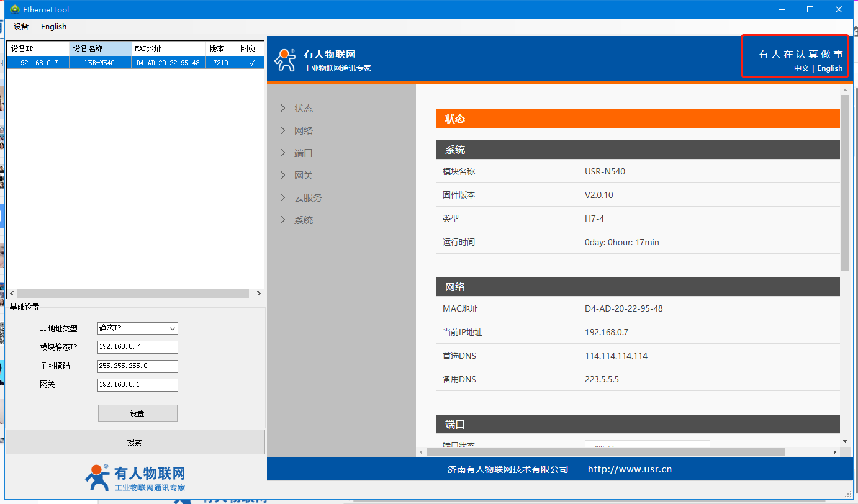Click the USR IoT logo in web header
Image resolution: width=858 pixels, height=504 pixels.
tap(286, 60)
